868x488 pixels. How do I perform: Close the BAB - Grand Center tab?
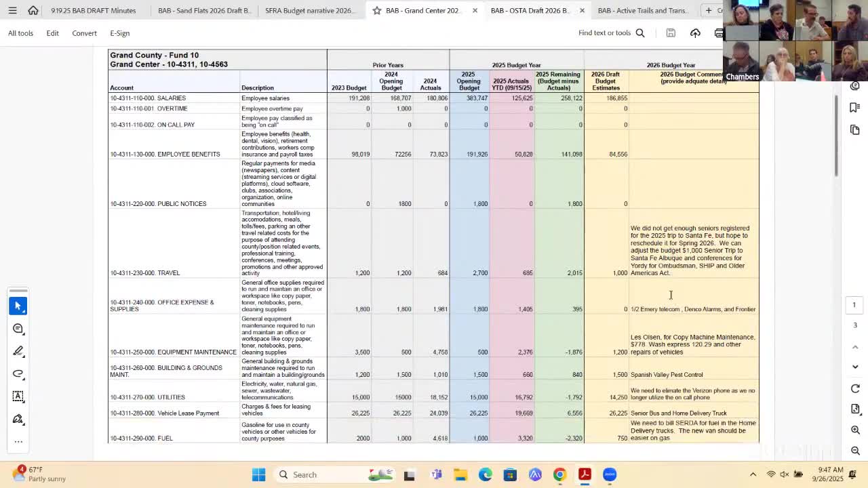click(x=475, y=10)
